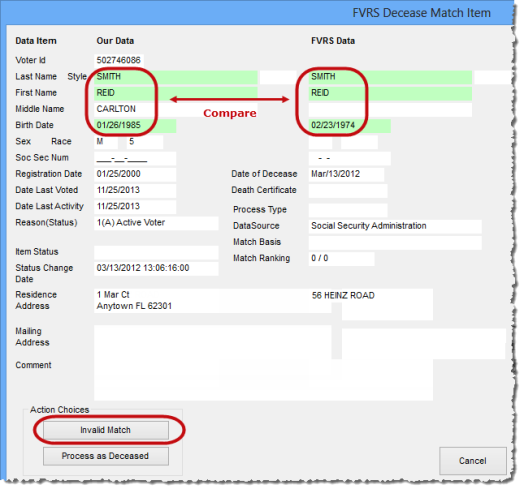Select the Match Ranking 0 / 0 field
The image size is (524, 489).
point(342,259)
